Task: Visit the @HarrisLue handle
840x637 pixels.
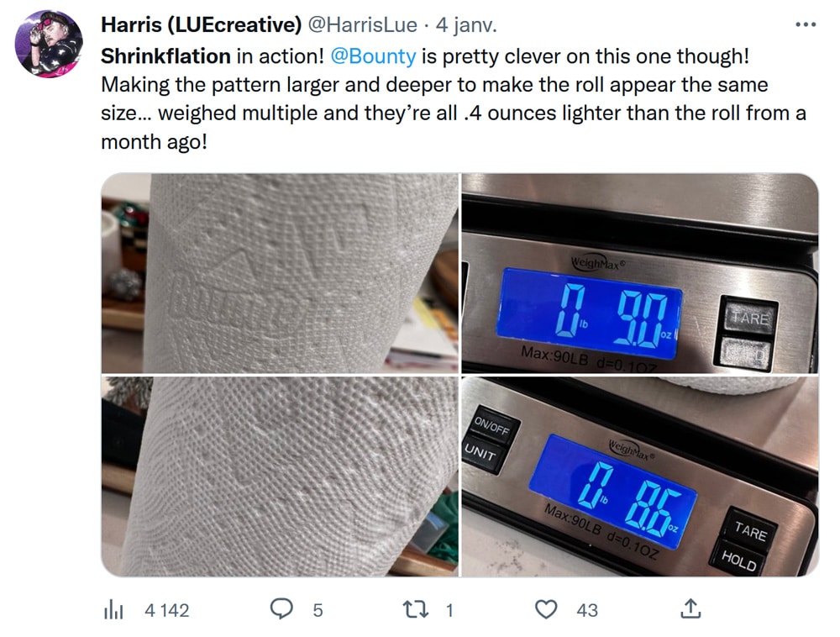Action: point(362,25)
